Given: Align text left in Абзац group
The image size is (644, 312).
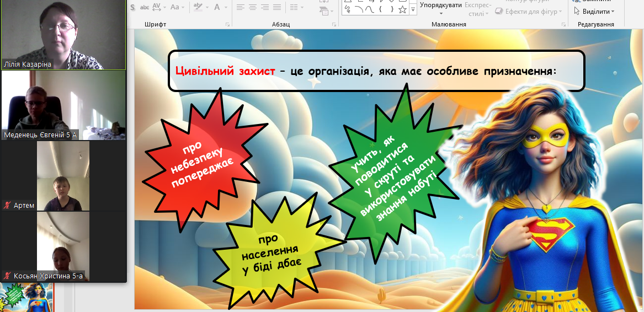Looking at the screenshot, I should (240, 7).
